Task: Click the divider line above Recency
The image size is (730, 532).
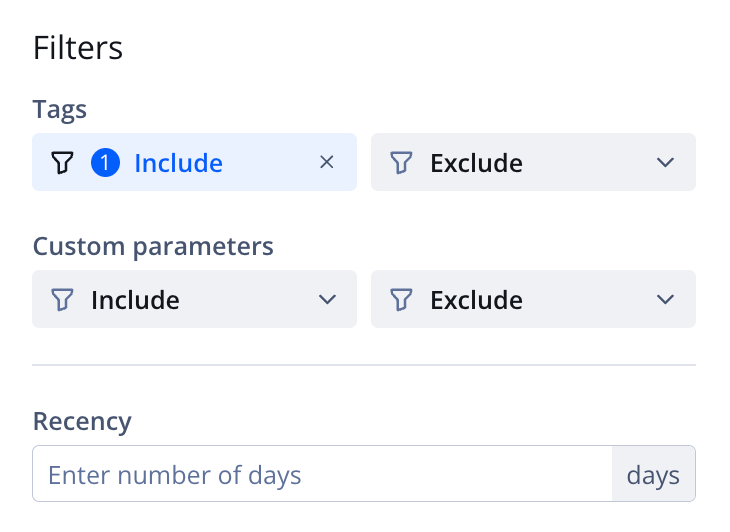Action: (x=364, y=365)
